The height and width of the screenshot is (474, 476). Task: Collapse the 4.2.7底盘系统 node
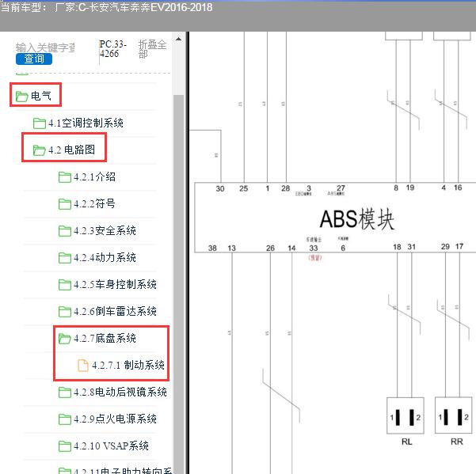coord(105,338)
